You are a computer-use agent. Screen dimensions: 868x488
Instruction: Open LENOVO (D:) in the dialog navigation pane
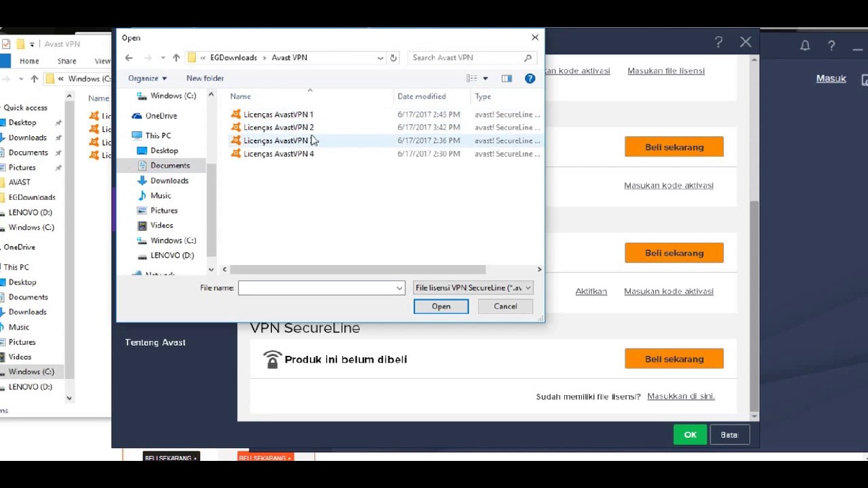pos(172,255)
